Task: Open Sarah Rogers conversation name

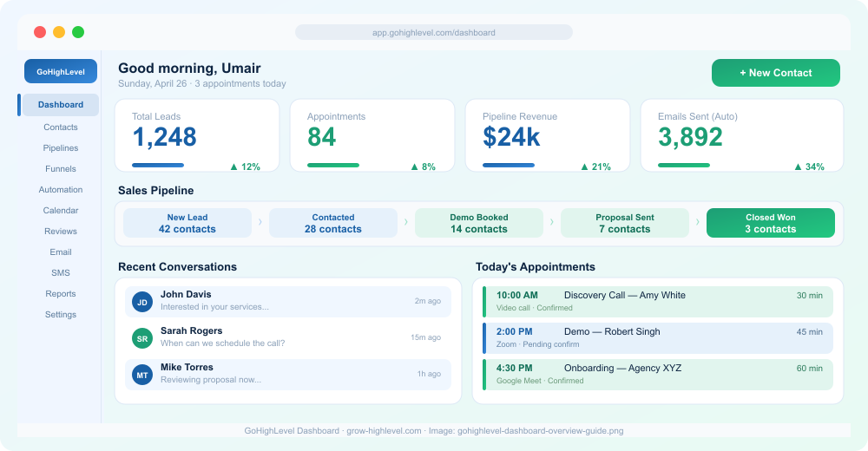Action: [x=192, y=331]
